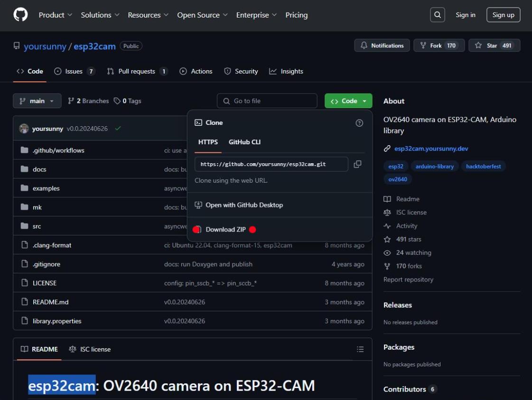The width and height of the screenshot is (532, 400).
Task: Open the Pricing link
Action: click(x=297, y=15)
